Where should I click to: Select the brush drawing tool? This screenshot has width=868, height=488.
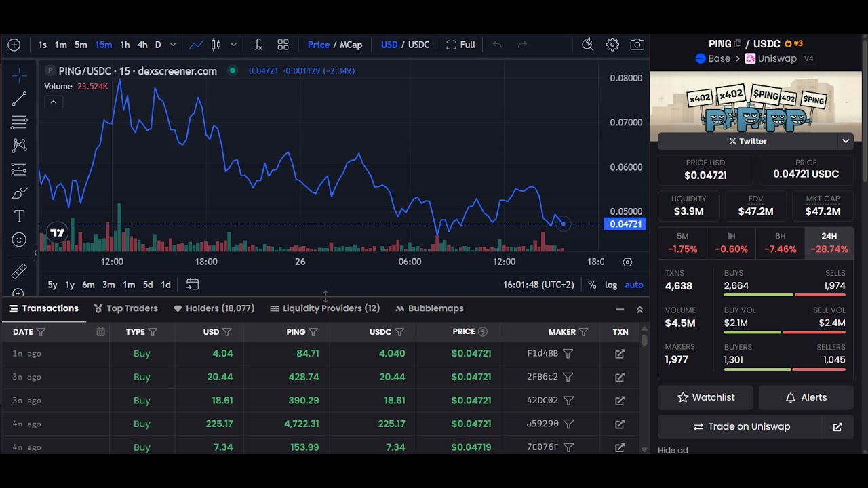tap(19, 193)
